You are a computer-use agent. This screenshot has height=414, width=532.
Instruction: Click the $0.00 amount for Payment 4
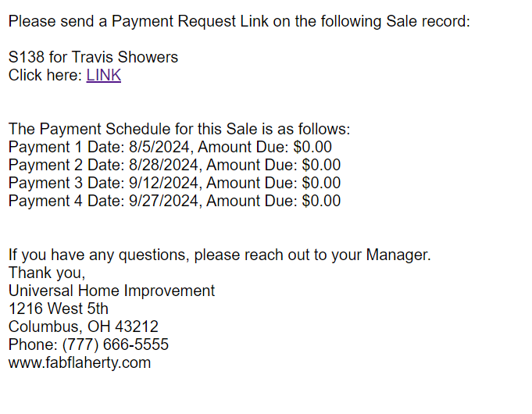tap(321, 201)
